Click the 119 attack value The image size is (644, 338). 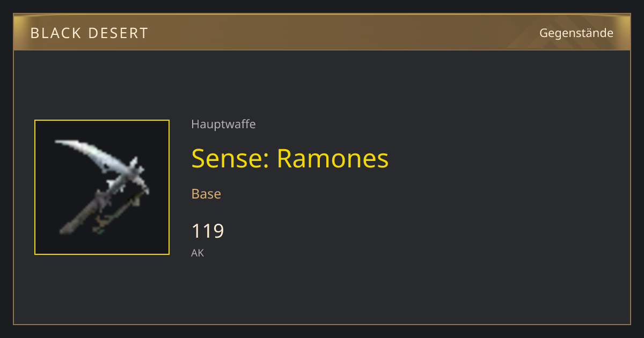pyautogui.click(x=208, y=231)
